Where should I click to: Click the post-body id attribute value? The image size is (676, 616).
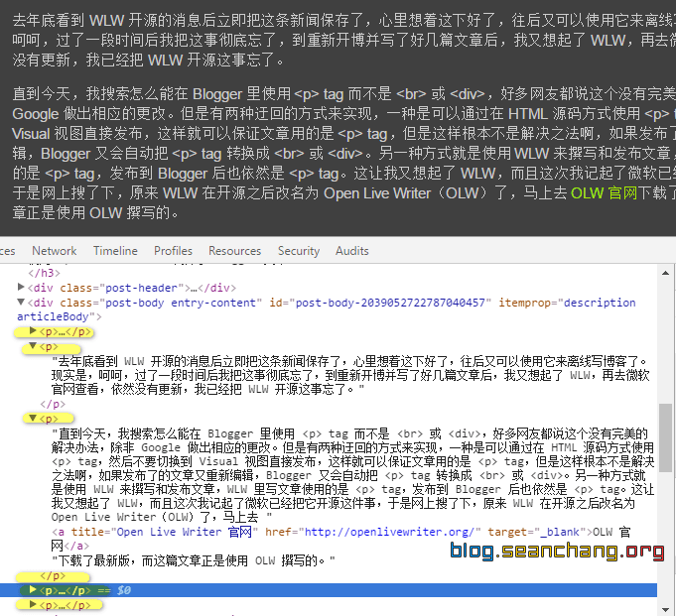click(390, 303)
